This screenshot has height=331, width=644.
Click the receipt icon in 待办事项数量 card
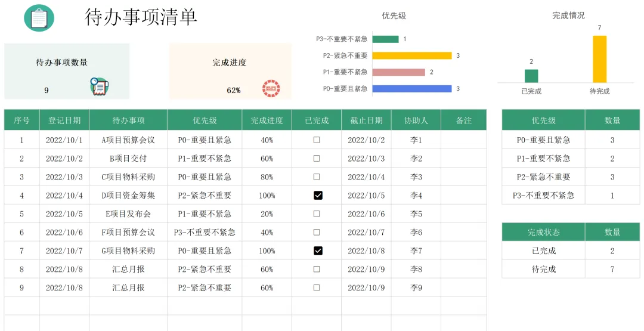(100, 86)
